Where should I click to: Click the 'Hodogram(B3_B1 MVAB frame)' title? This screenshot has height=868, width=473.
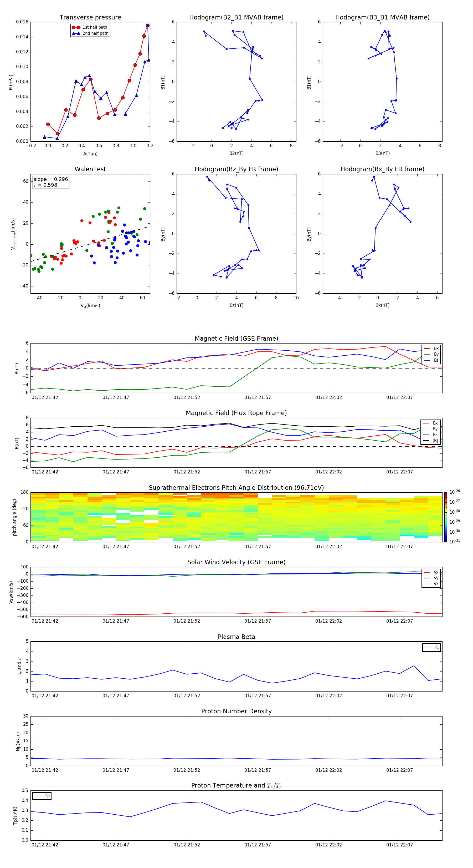tap(382, 17)
